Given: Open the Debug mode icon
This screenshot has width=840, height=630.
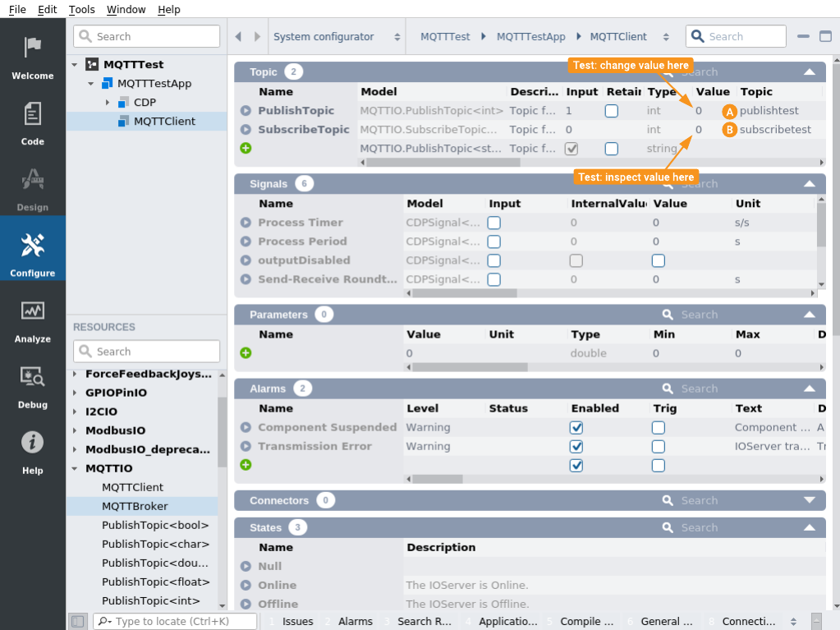Looking at the screenshot, I should [32, 377].
